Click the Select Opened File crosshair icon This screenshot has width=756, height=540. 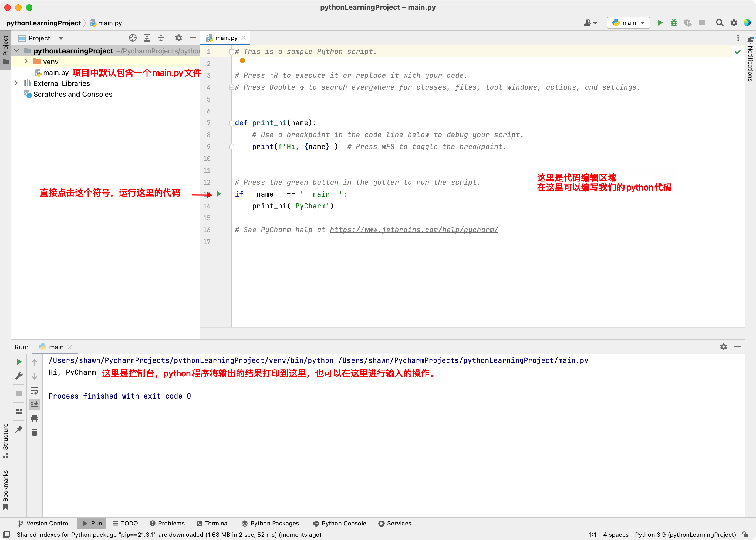[x=133, y=38]
